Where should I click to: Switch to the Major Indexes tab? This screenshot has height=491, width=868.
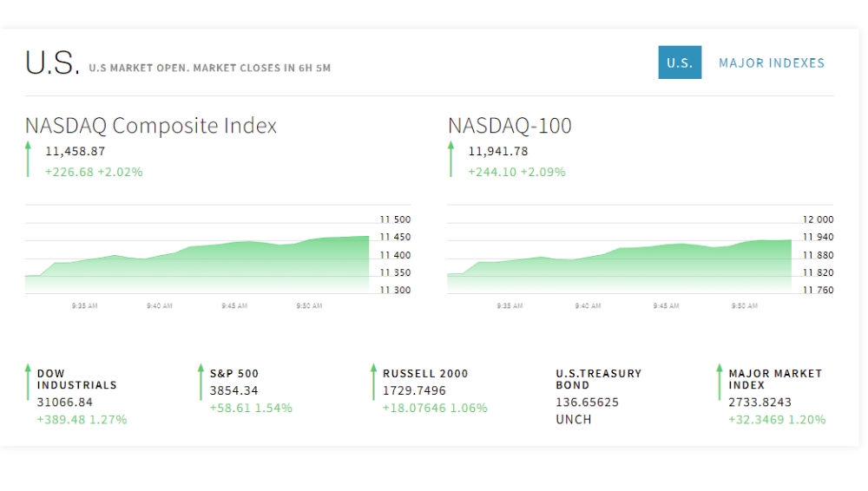(771, 63)
